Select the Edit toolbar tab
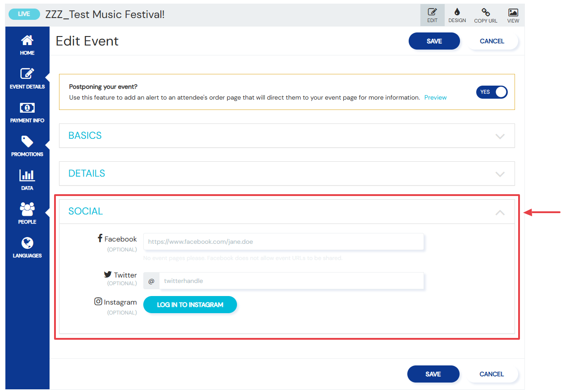The width and height of the screenshot is (565, 392). 433,15
